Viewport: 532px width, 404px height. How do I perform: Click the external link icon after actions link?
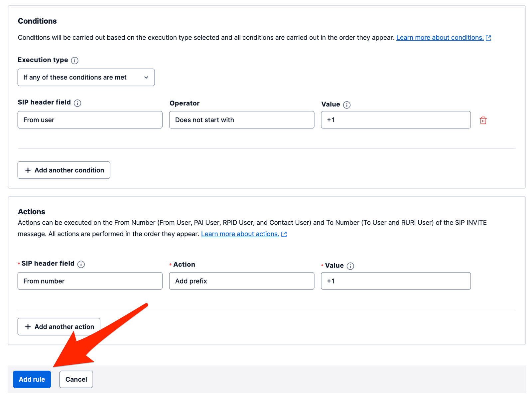(x=284, y=234)
